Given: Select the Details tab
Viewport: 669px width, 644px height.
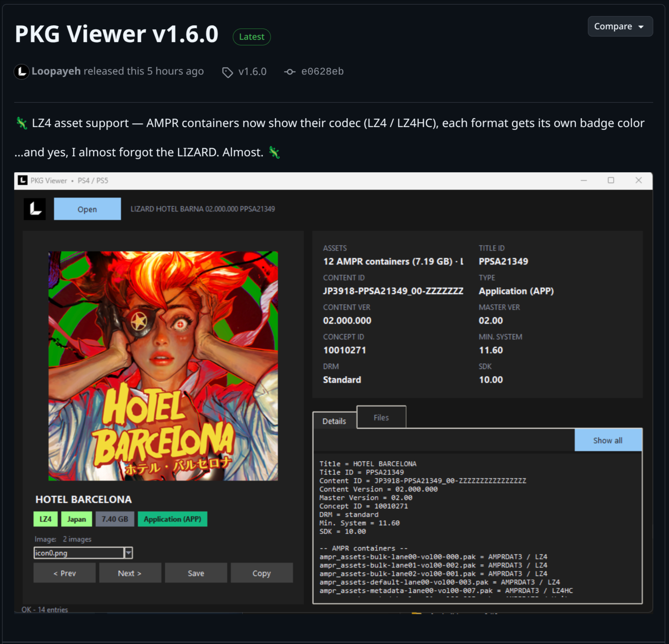Looking at the screenshot, I should pyautogui.click(x=334, y=421).
